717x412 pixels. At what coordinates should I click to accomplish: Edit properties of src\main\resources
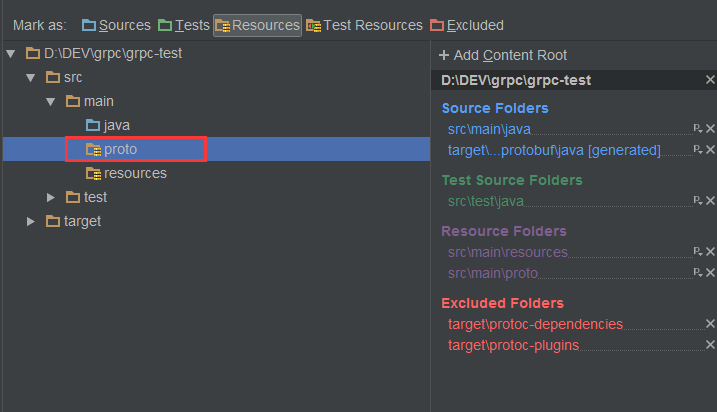point(698,251)
